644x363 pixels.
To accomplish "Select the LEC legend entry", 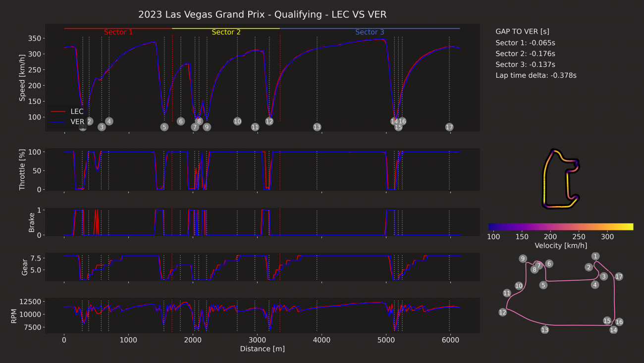I will pyautogui.click(x=67, y=111).
